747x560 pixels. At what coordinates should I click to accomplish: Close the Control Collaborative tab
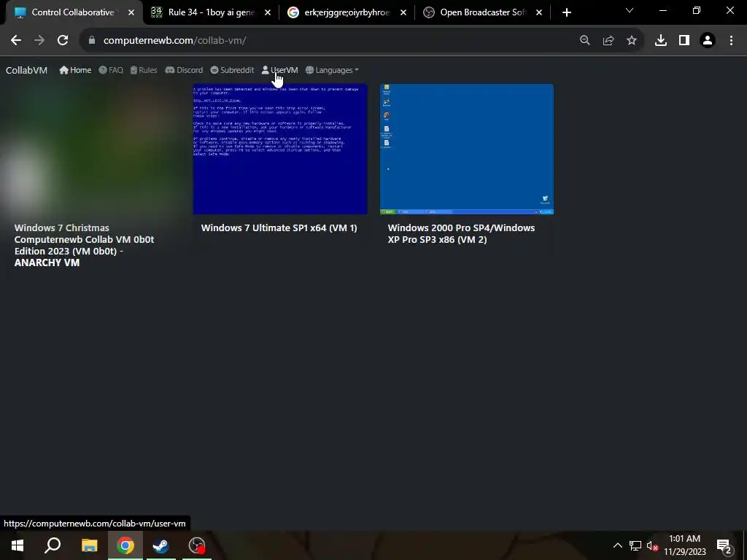(131, 13)
